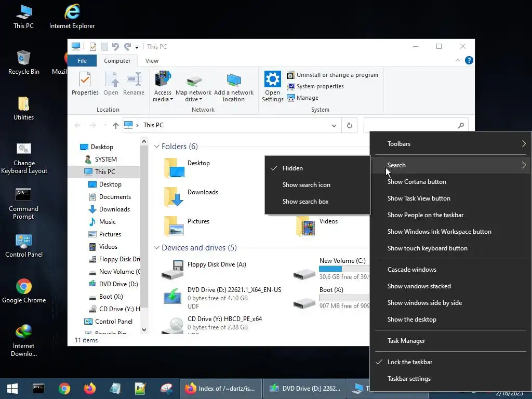Open This PC desktop icon
The width and height of the screenshot is (532, 399).
click(24, 17)
